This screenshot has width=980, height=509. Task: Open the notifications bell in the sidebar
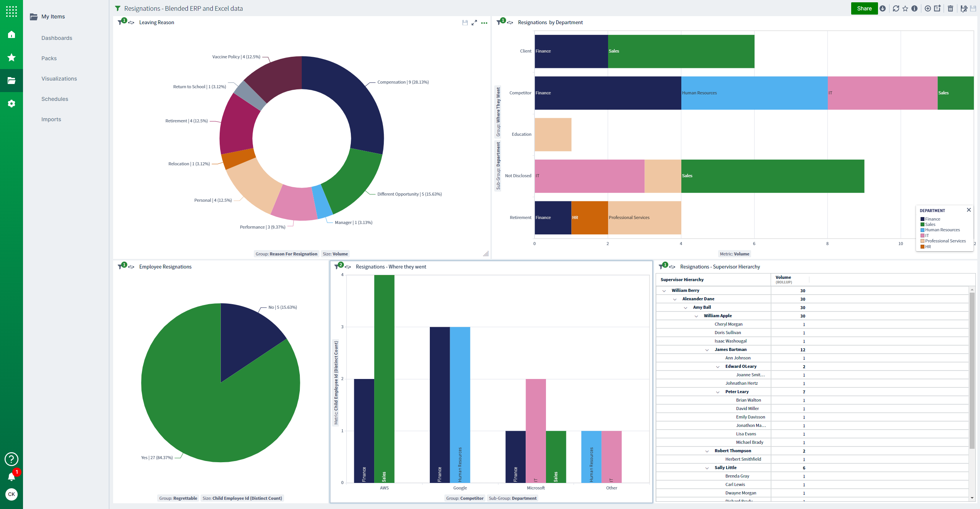tap(12, 476)
